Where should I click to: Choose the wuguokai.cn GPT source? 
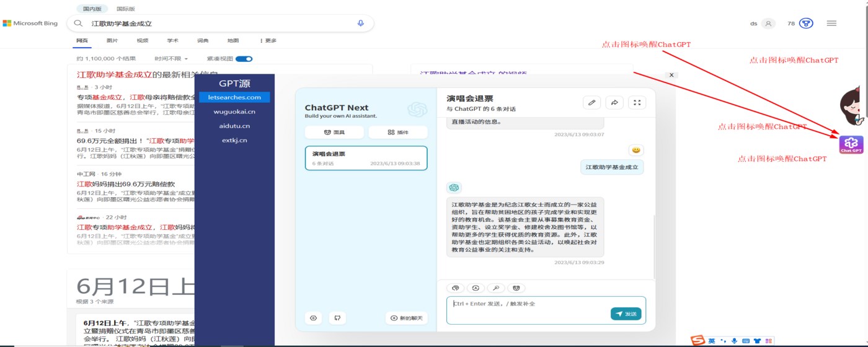coord(234,112)
